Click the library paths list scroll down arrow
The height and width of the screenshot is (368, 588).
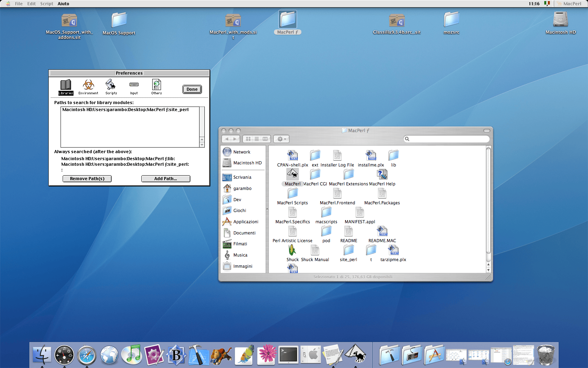[x=202, y=145]
